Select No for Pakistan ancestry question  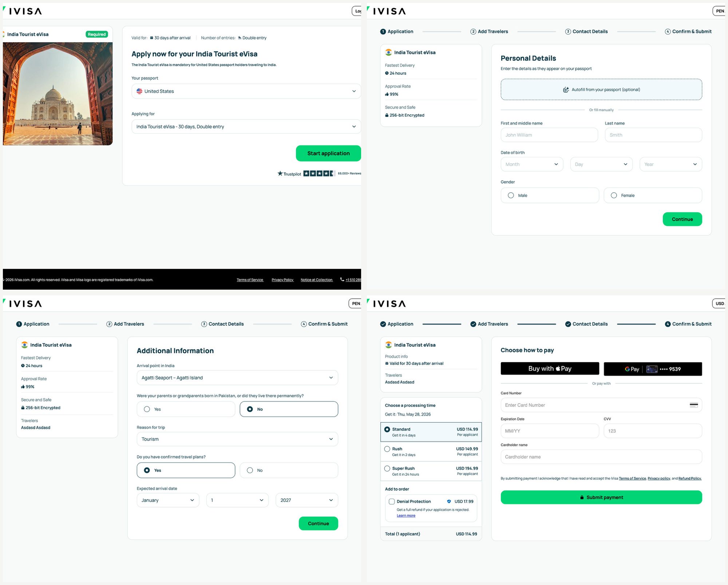coord(289,409)
